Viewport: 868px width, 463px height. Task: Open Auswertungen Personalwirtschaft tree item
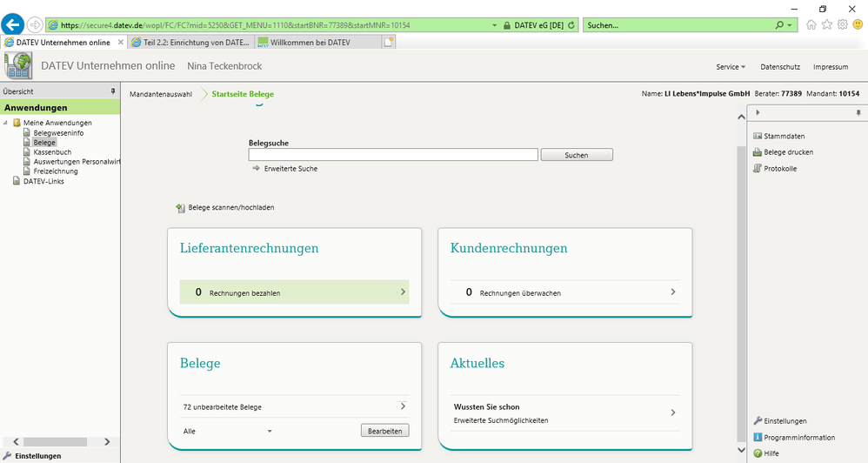[77, 162]
